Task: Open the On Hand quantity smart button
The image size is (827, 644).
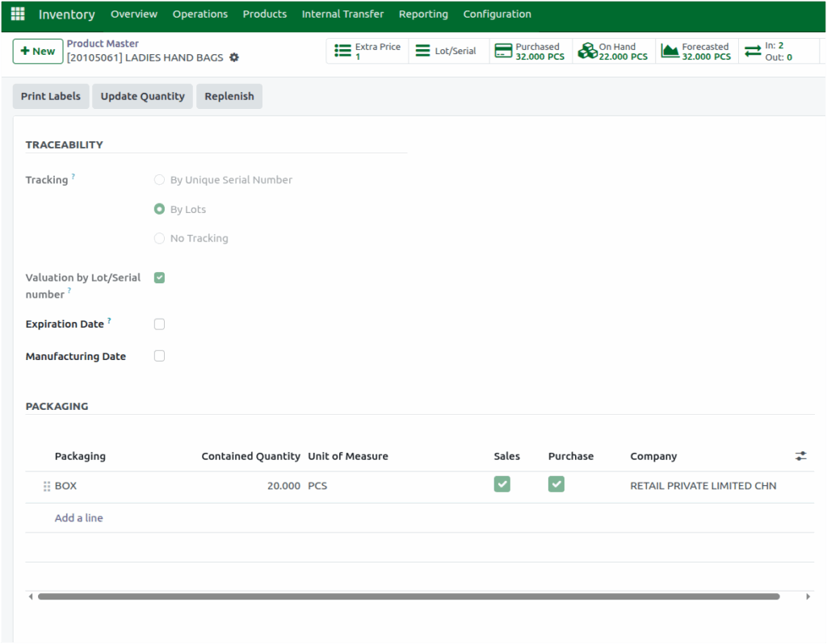Action: 613,51
